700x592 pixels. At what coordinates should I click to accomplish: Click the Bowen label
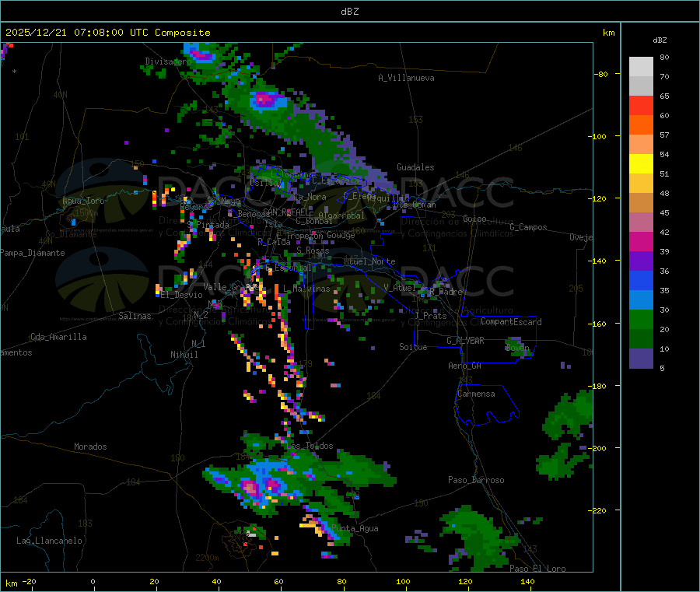(517, 347)
